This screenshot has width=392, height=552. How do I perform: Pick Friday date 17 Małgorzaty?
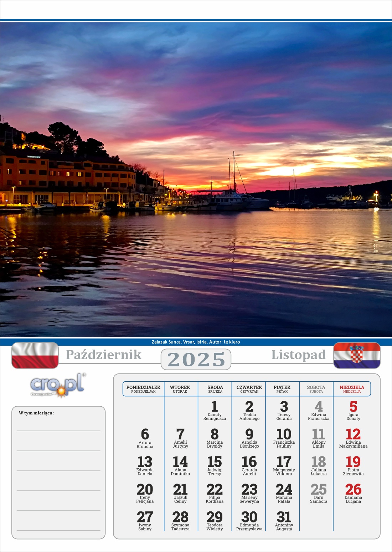(x=284, y=466)
